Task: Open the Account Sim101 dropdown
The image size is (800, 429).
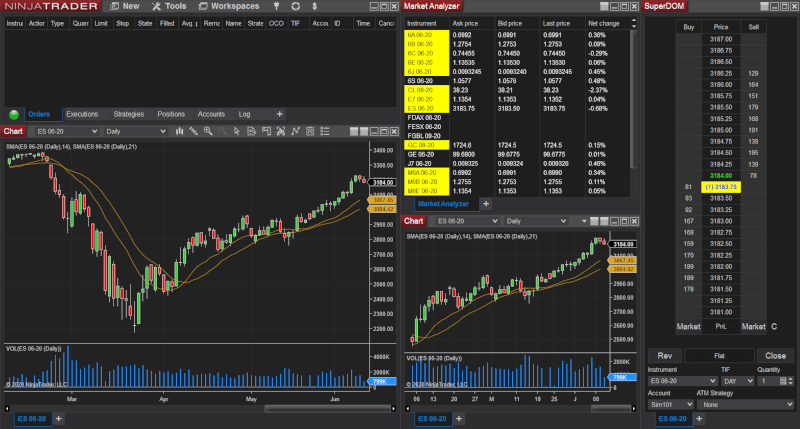Action: click(670, 405)
